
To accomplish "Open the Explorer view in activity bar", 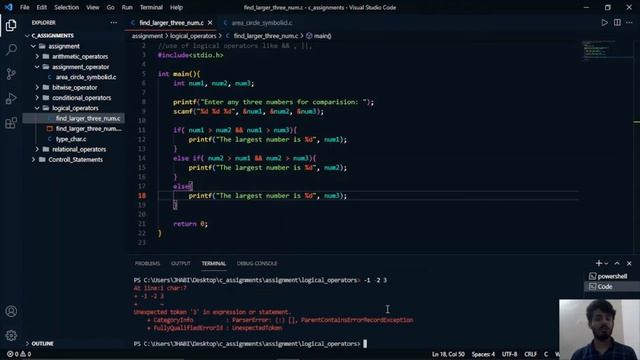I will coord(11,25).
